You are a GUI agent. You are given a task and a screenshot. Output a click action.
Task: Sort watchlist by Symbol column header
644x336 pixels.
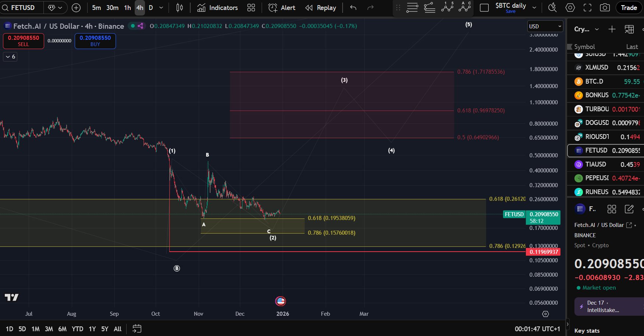coord(584,47)
